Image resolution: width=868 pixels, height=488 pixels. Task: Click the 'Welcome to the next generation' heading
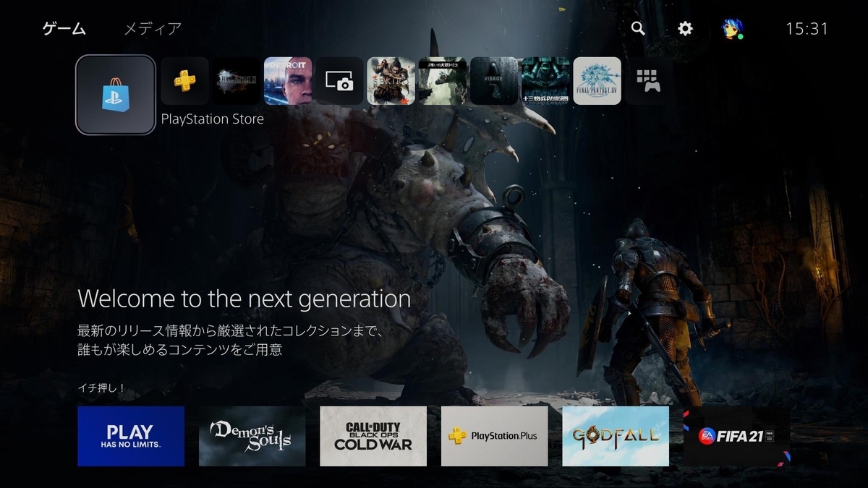click(x=244, y=299)
